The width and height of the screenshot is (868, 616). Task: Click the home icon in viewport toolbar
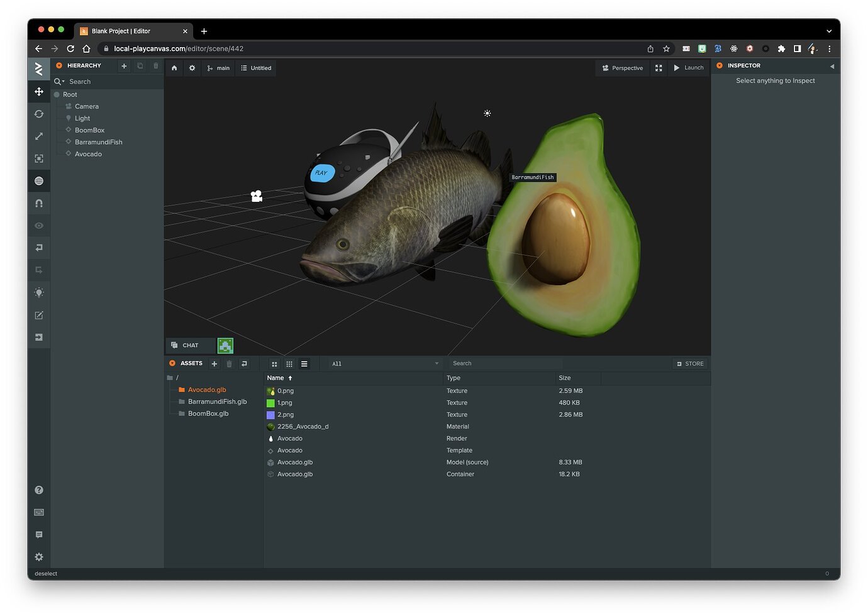tap(174, 68)
